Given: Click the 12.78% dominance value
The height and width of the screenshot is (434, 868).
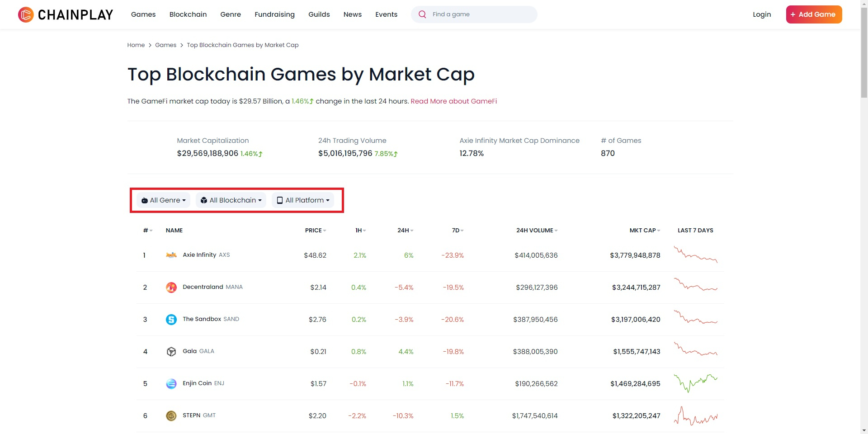Looking at the screenshot, I should (472, 153).
